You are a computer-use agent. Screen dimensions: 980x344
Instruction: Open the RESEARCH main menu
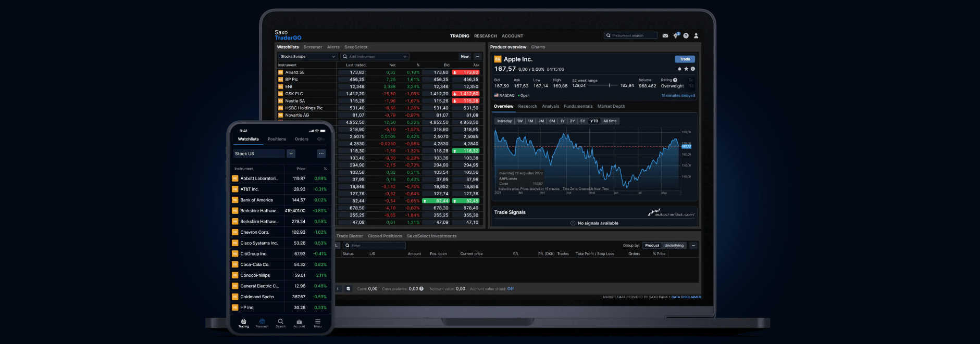486,36
